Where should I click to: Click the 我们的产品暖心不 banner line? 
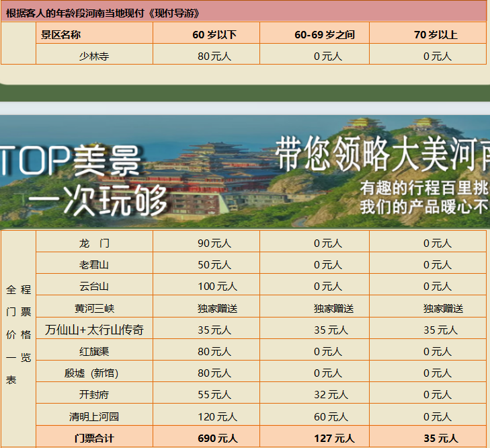pos(424,207)
